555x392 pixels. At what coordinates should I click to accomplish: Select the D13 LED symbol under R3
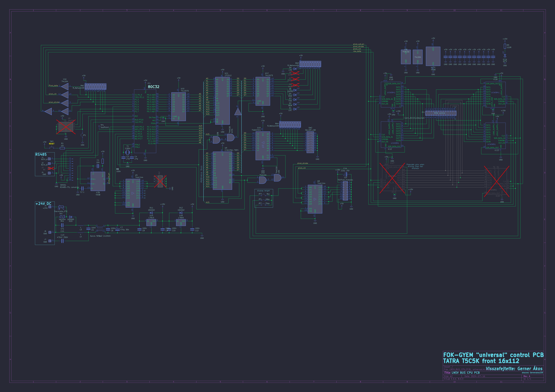click(505, 56)
